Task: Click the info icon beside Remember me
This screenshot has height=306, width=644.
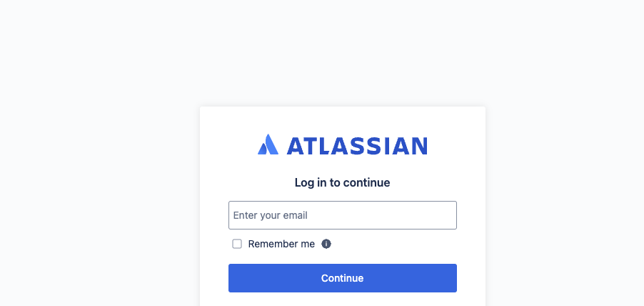Action: point(326,244)
